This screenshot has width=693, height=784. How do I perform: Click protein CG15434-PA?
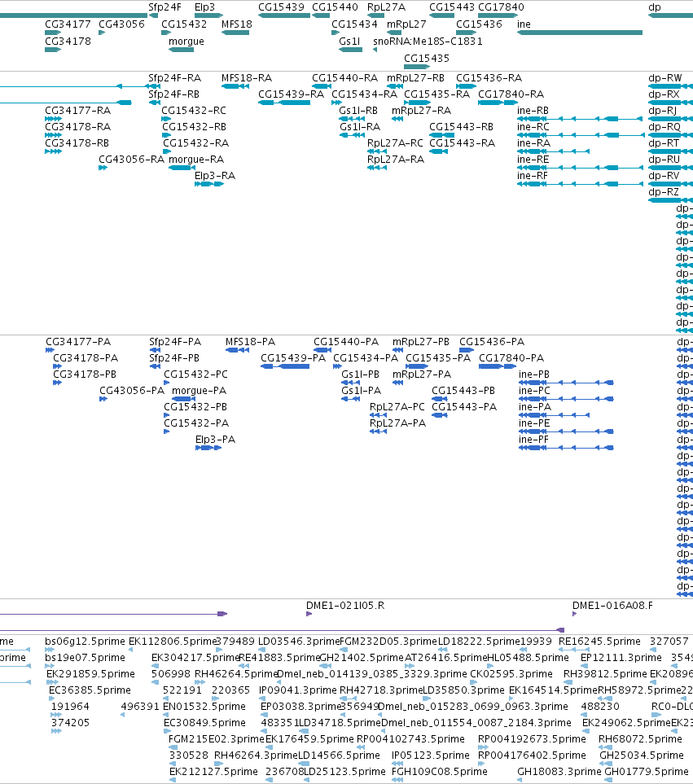click(366, 358)
